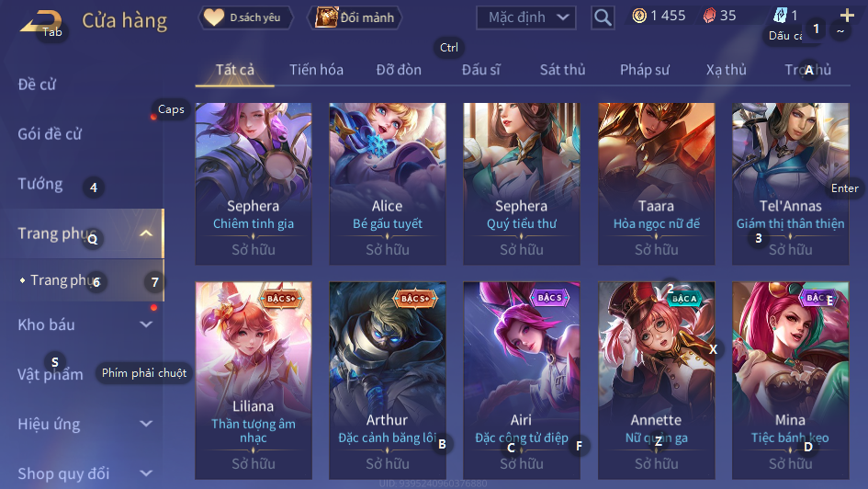Switch to the Sát thủ tab
The height and width of the screenshot is (489, 868).
562,70
